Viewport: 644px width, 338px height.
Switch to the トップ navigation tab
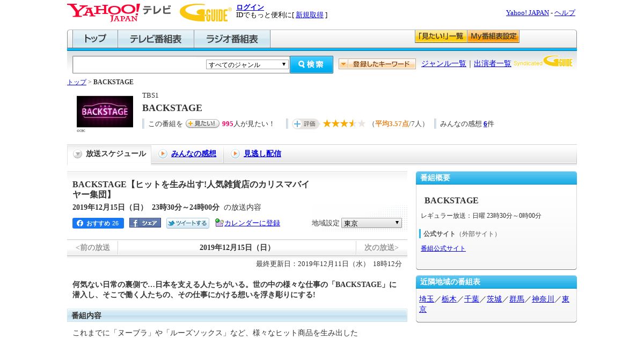95,39
